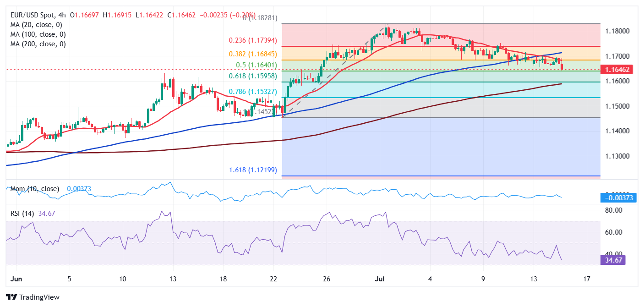
Task: Click the 1.618 (1.12199) Fibonacci extension label
Action: click(255, 170)
